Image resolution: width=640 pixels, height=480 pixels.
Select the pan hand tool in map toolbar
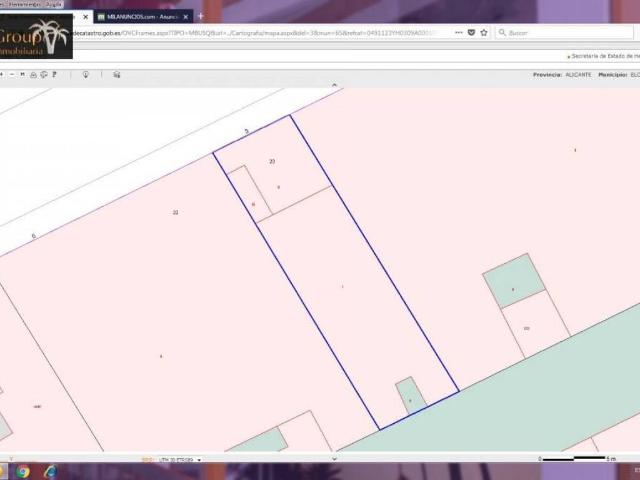(x=23, y=74)
